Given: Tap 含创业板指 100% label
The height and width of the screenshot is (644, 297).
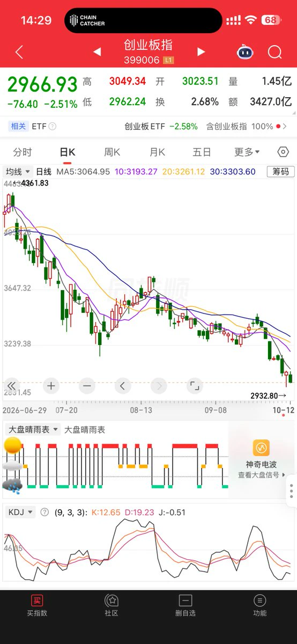Looking at the screenshot, I should [x=240, y=127].
